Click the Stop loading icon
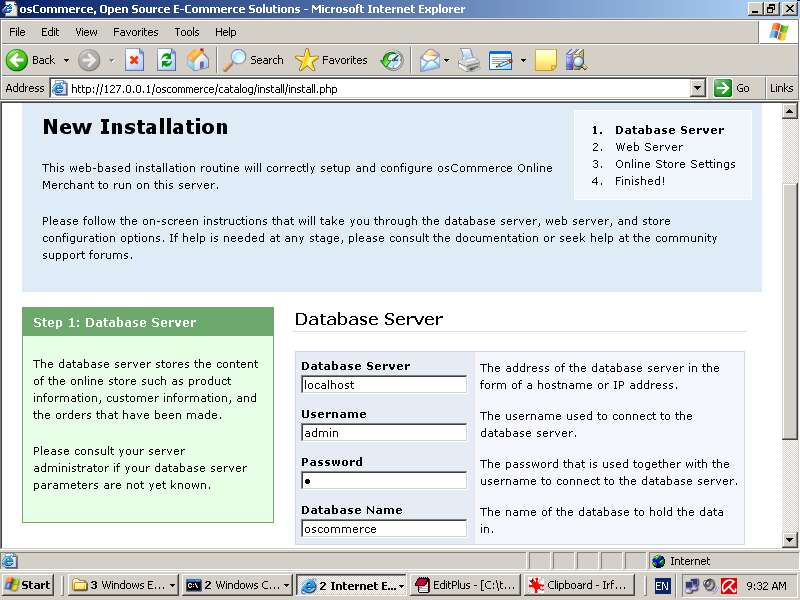Image resolution: width=800 pixels, height=600 pixels. (x=135, y=60)
